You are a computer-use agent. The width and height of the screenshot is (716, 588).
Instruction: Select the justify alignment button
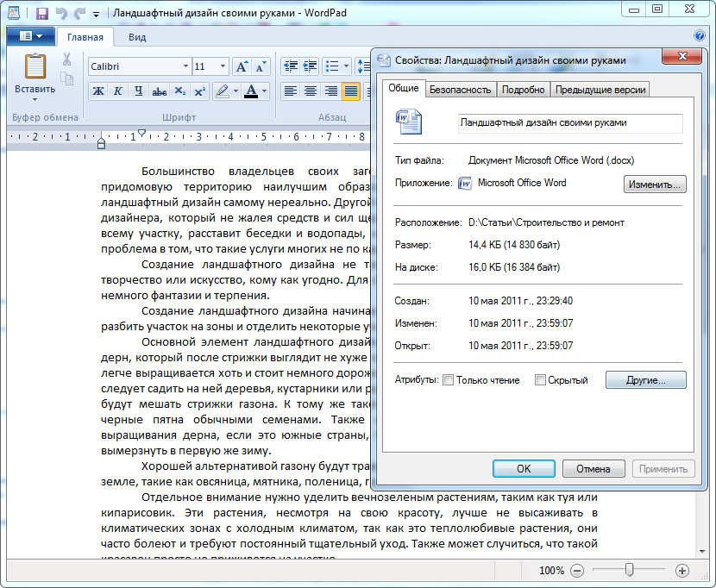[x=350, y=91]
